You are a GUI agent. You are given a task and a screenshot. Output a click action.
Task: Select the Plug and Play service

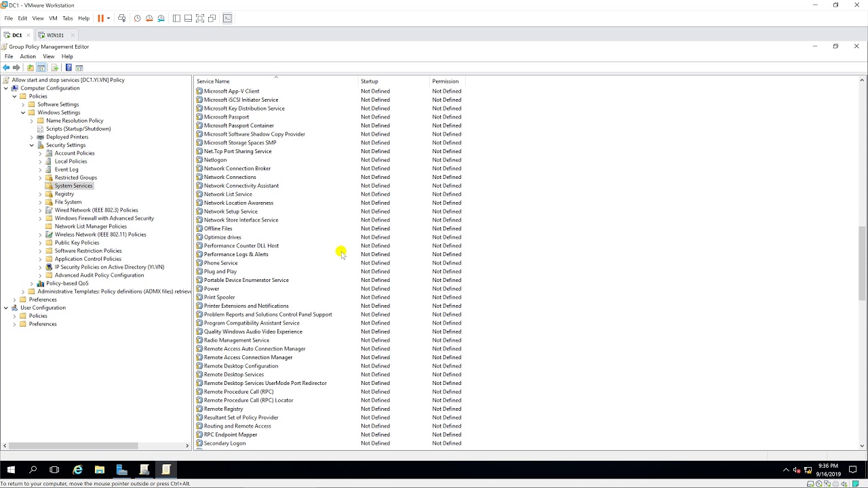(220, 272)
